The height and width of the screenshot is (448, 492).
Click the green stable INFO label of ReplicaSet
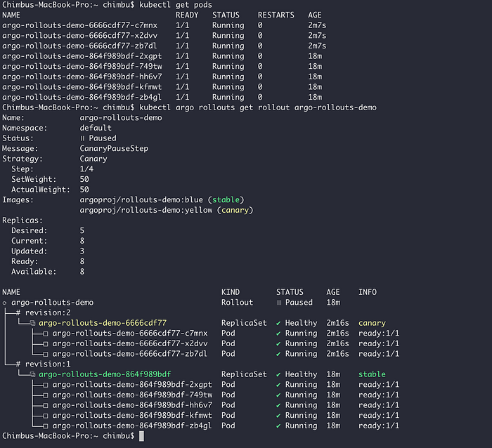[372, 374]
